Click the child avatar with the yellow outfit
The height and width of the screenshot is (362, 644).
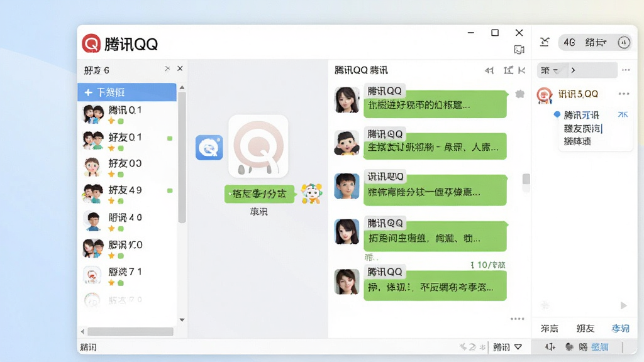coord(347,143)
